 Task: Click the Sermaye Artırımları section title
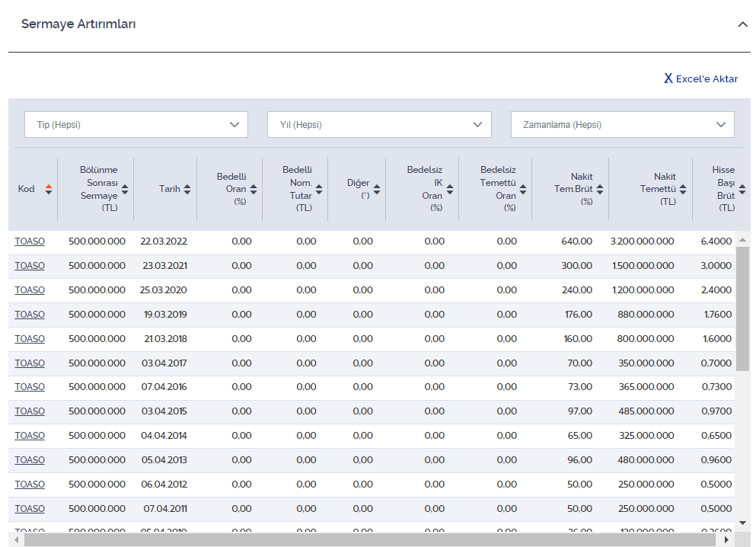78,24
